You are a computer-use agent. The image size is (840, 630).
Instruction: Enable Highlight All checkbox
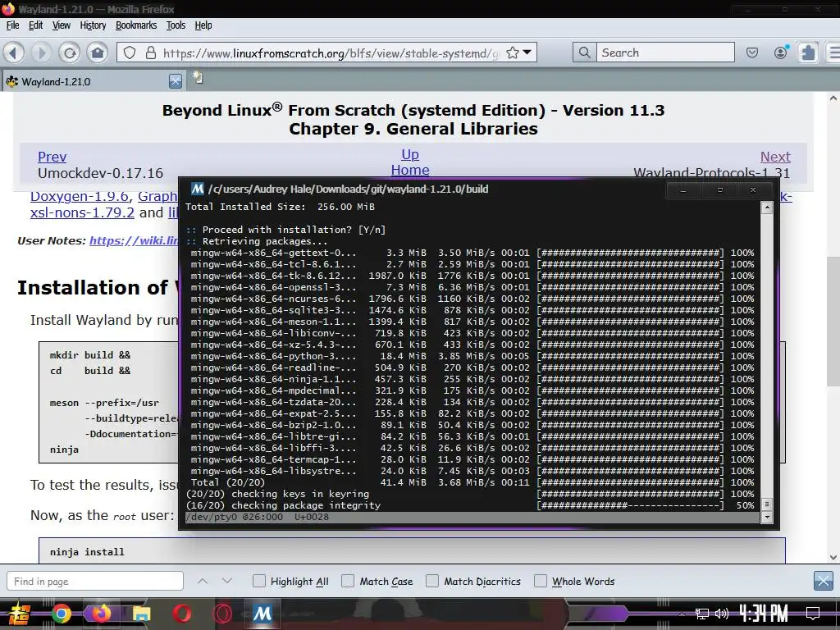(258, 581)
